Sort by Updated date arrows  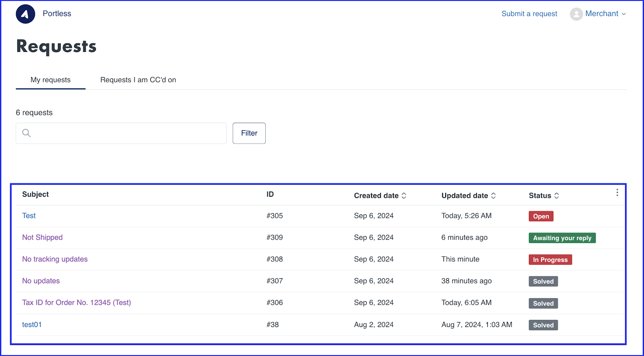493,195
